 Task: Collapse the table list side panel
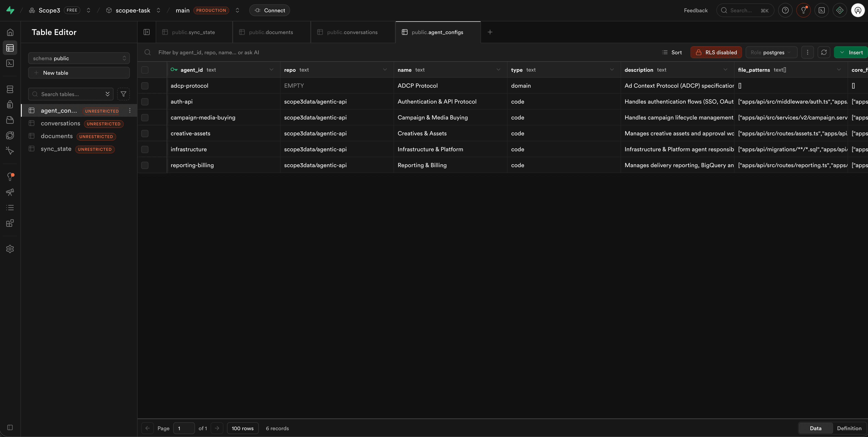click(x=147, y=32)
